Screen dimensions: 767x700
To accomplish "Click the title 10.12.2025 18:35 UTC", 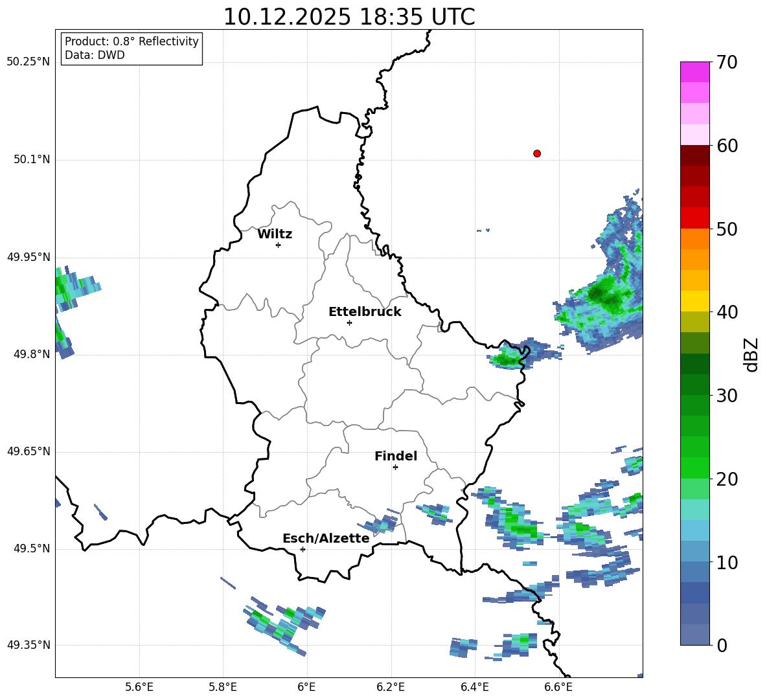I will pyautogui.click(x=349, y=17).
